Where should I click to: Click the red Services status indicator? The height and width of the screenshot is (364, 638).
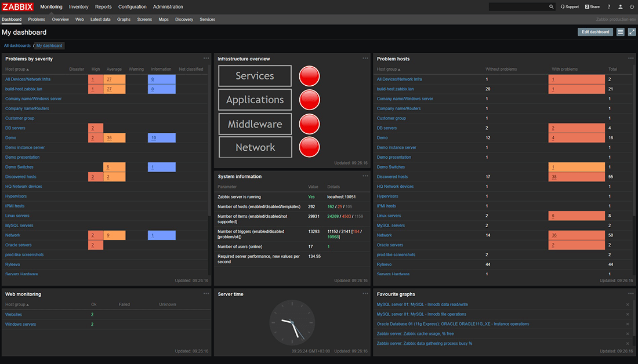[x=309, y=76]
